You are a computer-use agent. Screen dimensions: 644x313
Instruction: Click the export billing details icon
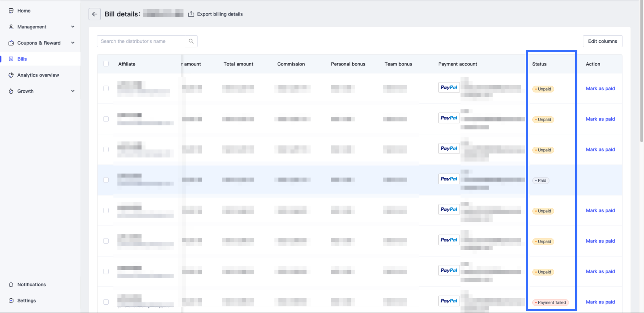[191, 14]
